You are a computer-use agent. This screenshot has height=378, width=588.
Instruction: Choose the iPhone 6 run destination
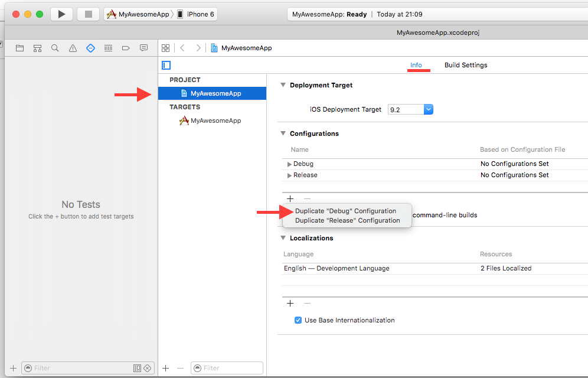(196, 14)
